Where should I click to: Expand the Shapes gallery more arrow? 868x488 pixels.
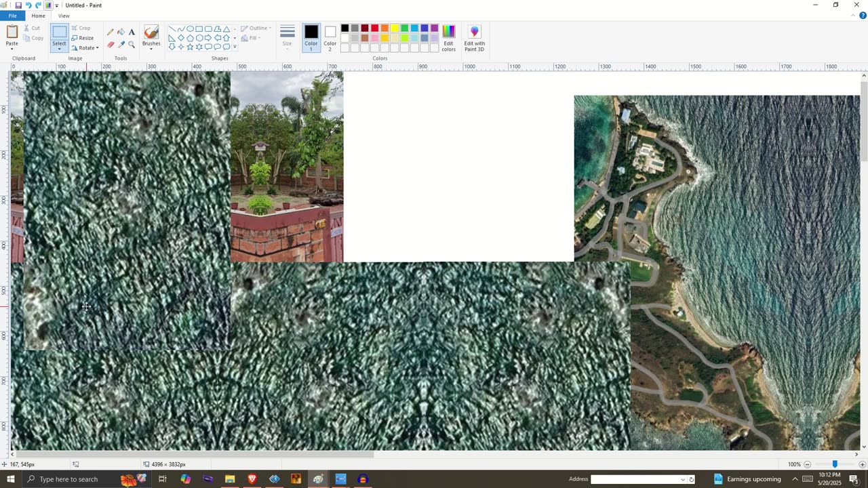tap(235, 47)
